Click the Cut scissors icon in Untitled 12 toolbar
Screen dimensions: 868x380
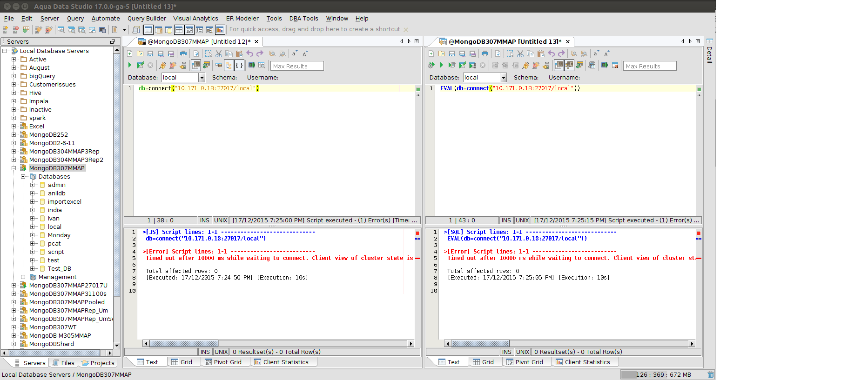click(x=219, y=54)
